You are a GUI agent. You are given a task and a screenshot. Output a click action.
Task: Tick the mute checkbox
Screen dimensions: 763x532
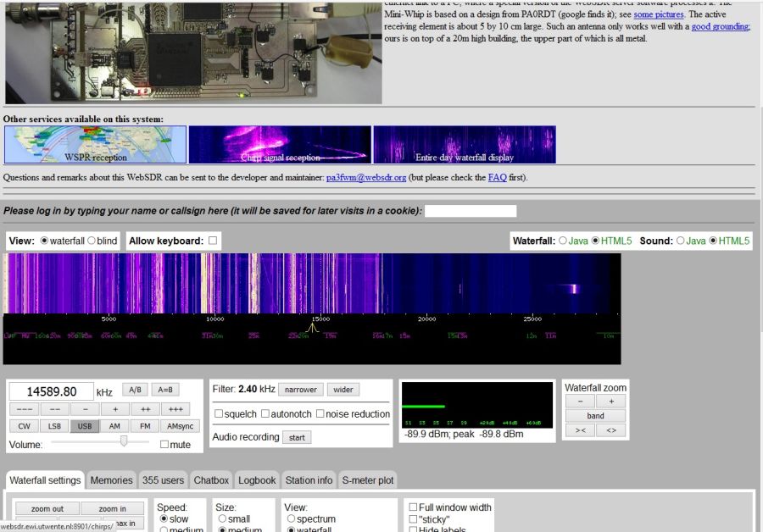164,444
